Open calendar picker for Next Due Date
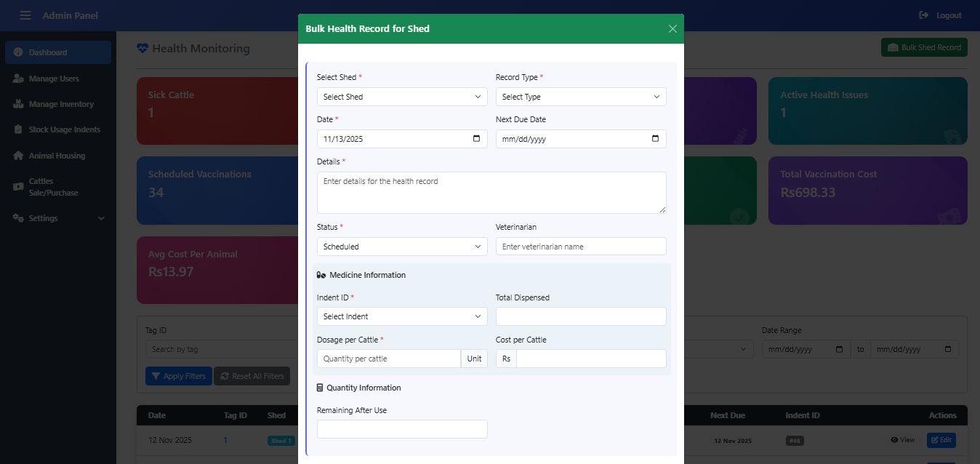This screenshot has width=980, height=464. point(655,139)
